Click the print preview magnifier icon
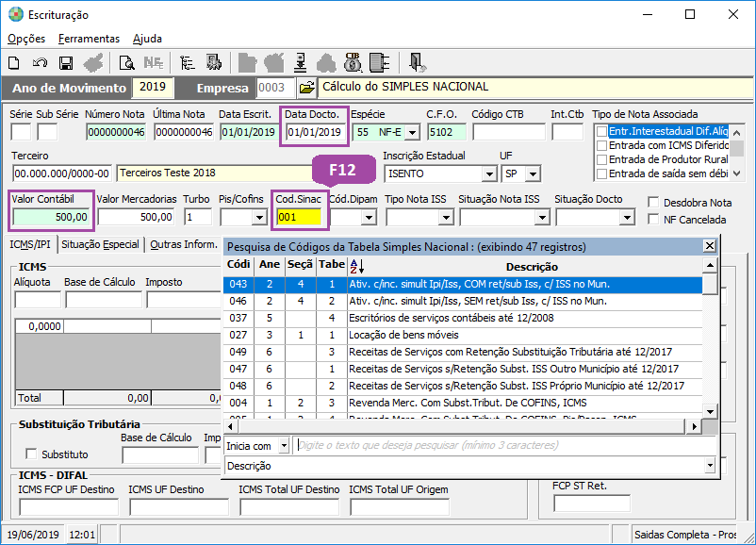The image size is (756, 545). click(x=127, y=62)
